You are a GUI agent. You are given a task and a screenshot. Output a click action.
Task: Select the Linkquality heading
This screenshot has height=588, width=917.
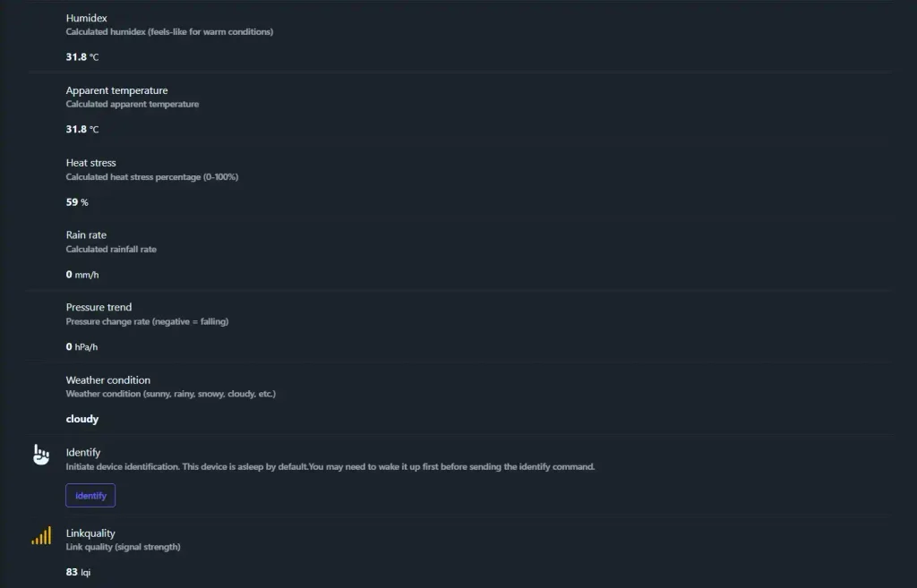pyautogui.click(x=90, y=533)
